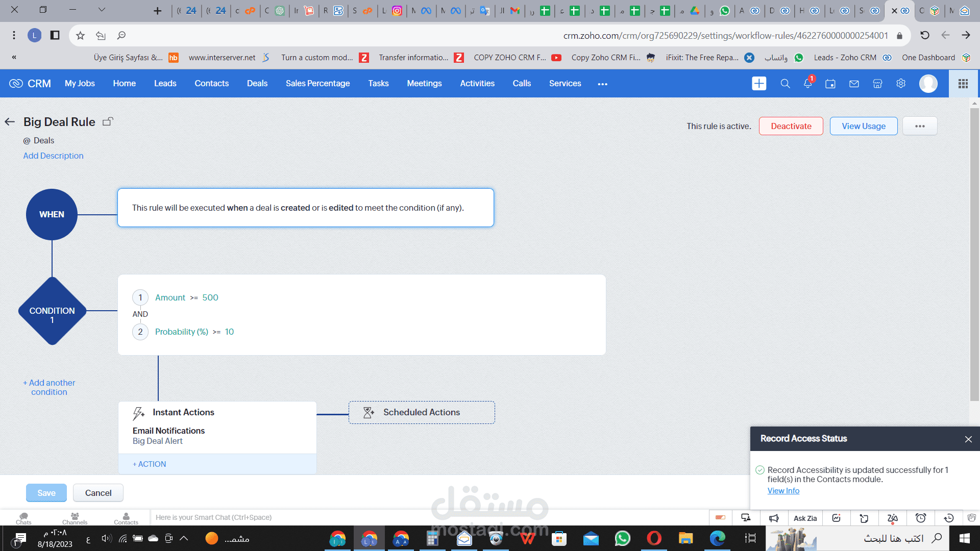Image resolution: width=980 pixels, height=551 pixels.
Task: Close the Record Access Status popup
Action: point(968,439)
